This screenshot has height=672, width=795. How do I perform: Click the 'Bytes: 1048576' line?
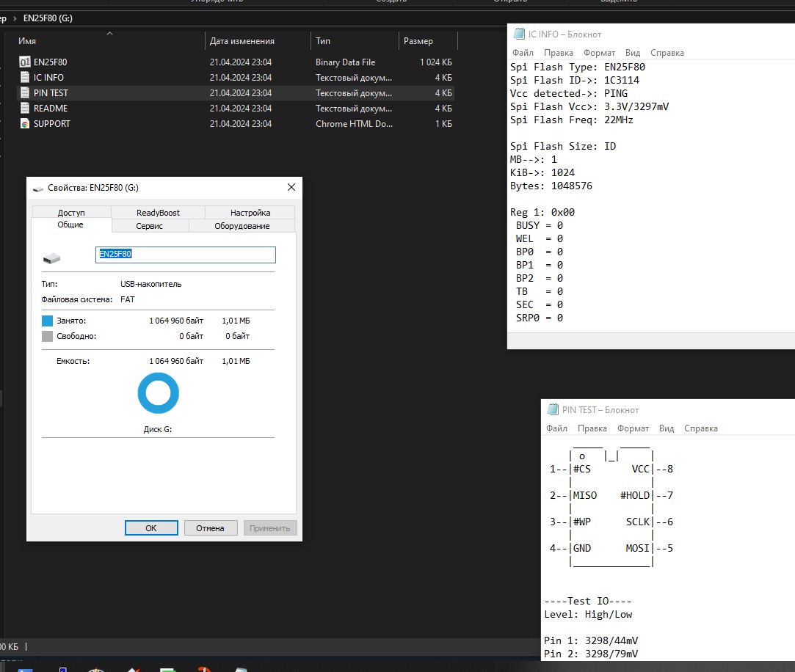pos(551,186)
